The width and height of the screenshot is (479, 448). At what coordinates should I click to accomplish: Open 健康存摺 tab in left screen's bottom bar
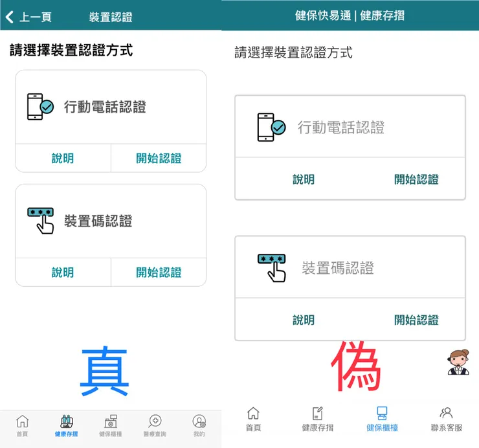pyautogui.click(x=66, y=426)
